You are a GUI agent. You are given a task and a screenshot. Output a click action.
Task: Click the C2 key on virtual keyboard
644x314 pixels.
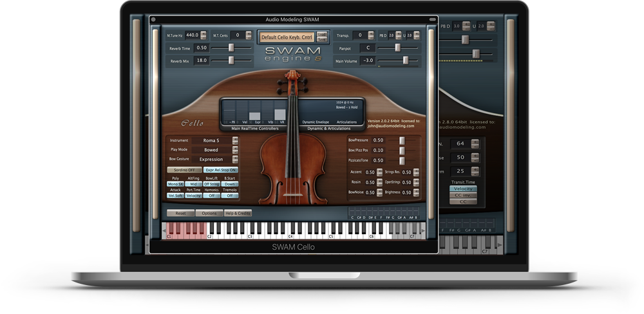(209, 235)
